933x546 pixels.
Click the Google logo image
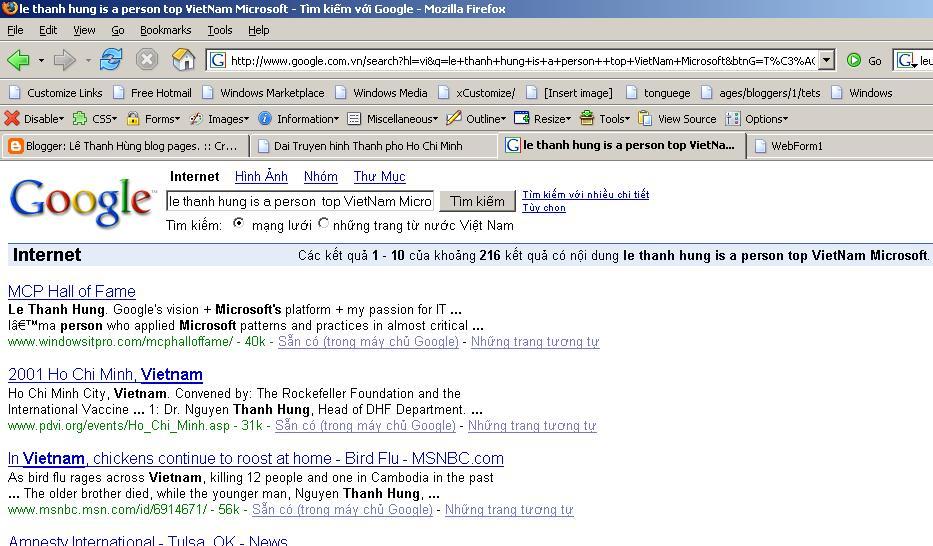82,202
